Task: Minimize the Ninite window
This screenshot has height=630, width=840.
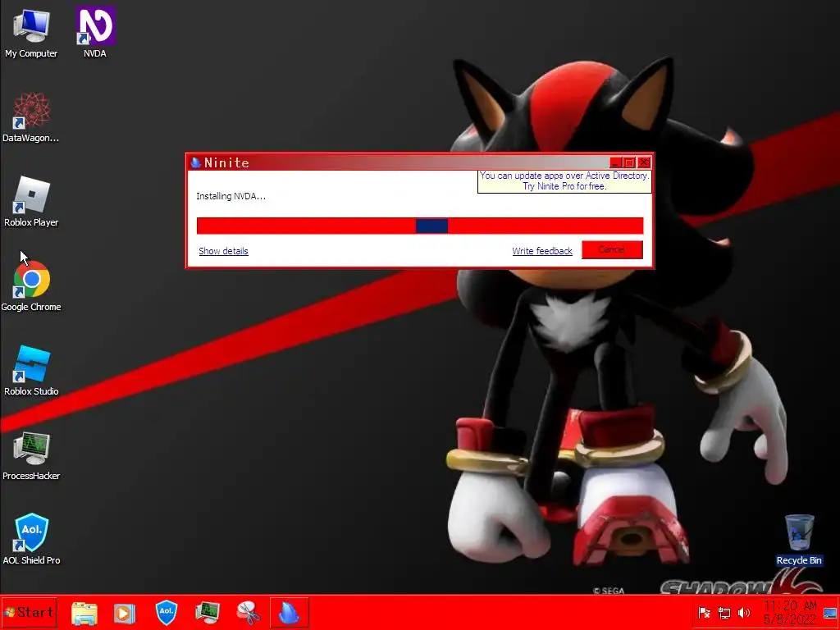Action: 615,162
